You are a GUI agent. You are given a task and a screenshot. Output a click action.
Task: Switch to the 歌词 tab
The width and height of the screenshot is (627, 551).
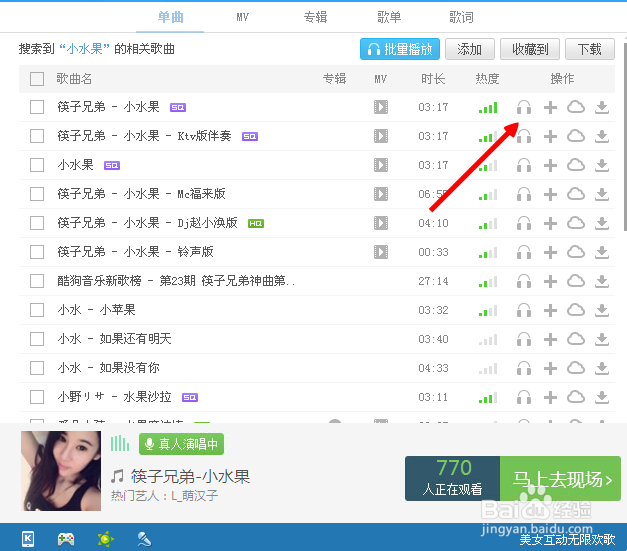[461, 17]
